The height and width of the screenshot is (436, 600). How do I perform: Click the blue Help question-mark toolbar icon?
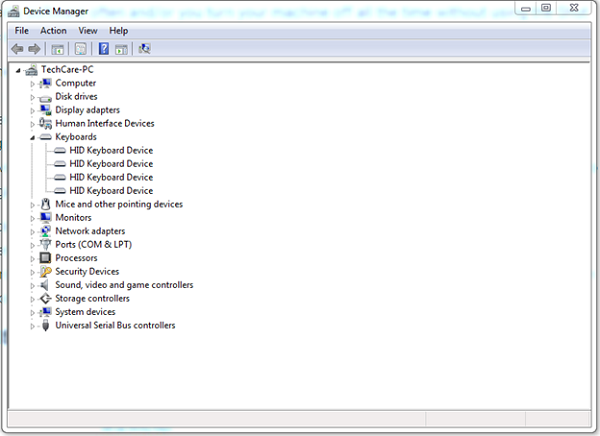click(103, 48)
